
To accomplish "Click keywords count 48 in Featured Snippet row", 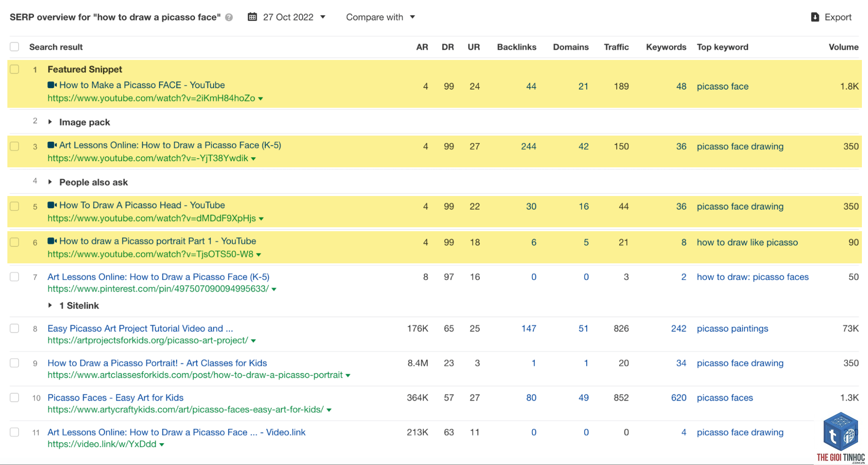I will pos(681,86).
